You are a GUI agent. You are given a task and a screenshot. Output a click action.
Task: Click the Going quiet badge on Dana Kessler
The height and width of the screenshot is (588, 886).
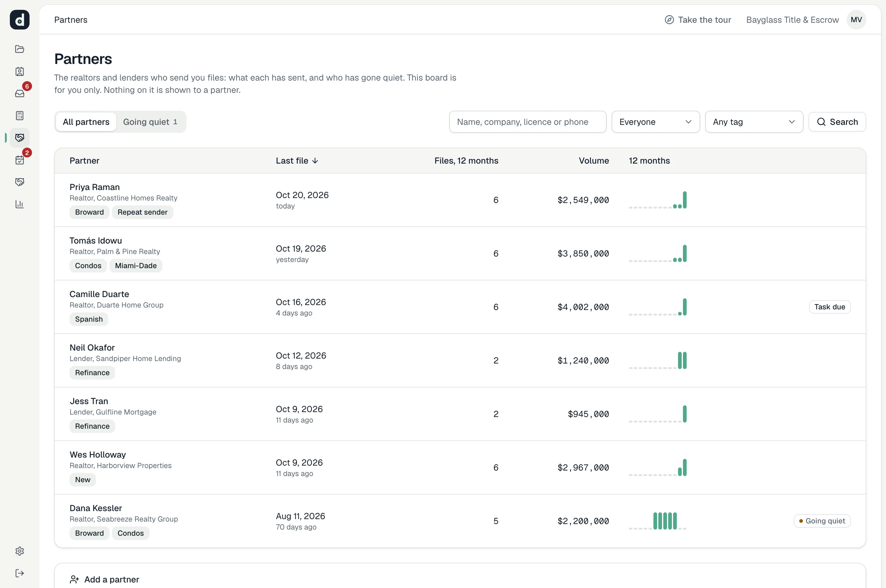(822, 521)
